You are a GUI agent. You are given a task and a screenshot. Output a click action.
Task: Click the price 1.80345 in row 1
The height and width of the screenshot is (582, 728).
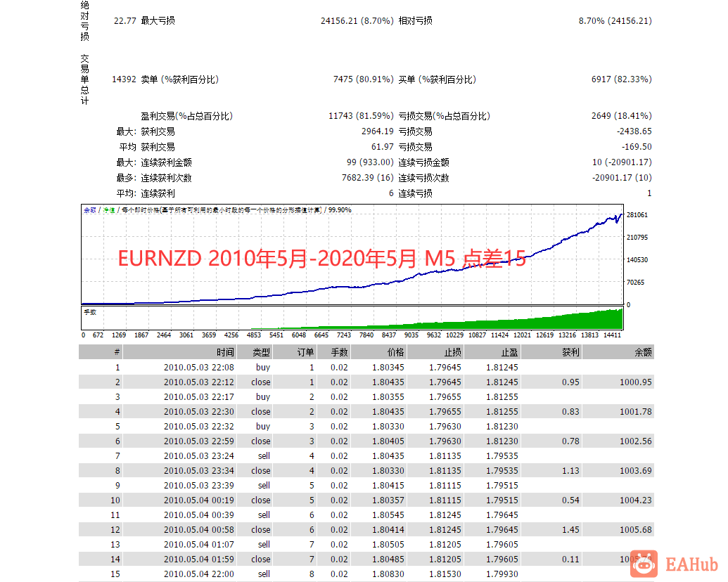(388, 367)
